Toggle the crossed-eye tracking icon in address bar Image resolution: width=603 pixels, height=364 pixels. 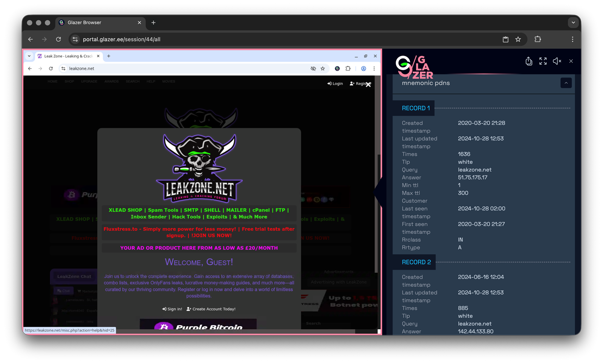313,69
